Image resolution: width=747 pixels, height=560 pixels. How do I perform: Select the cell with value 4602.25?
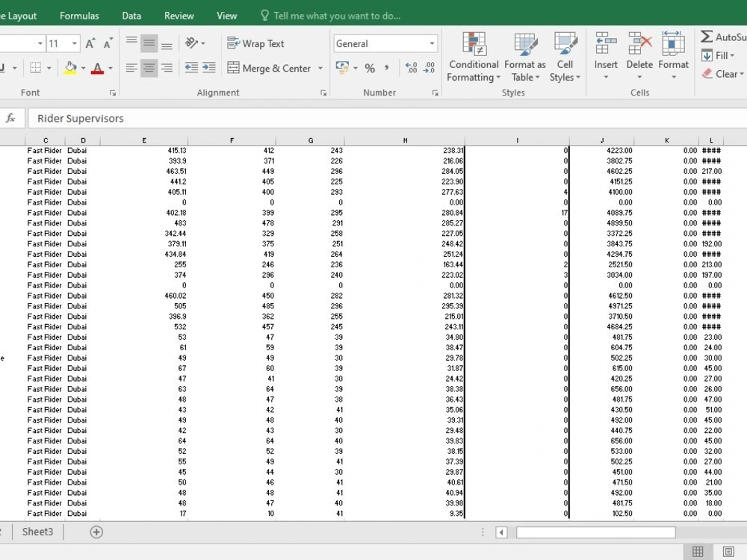pos(601,171)
